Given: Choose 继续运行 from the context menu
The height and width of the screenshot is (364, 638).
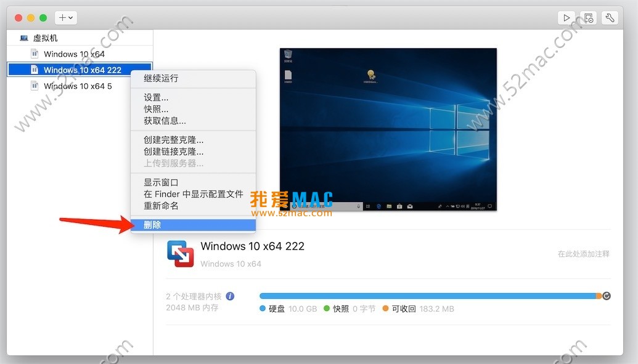Looking at the screenshot, I should point(194,78).
